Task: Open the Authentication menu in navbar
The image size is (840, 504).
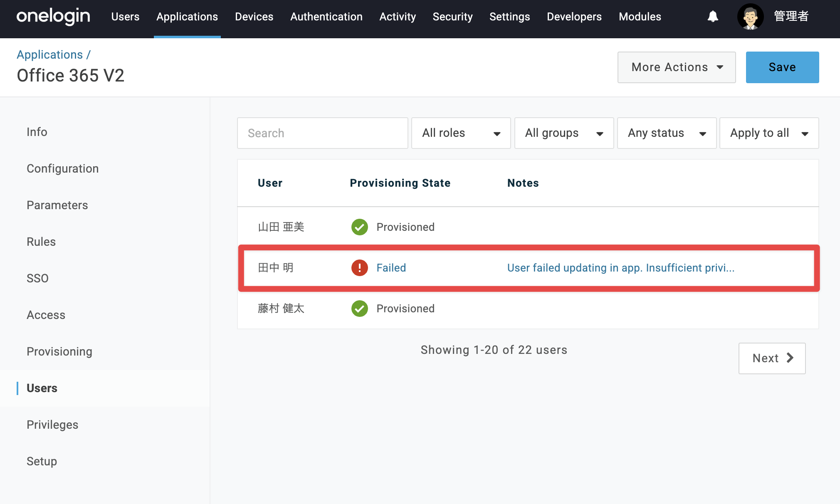Action: point(326,17)
